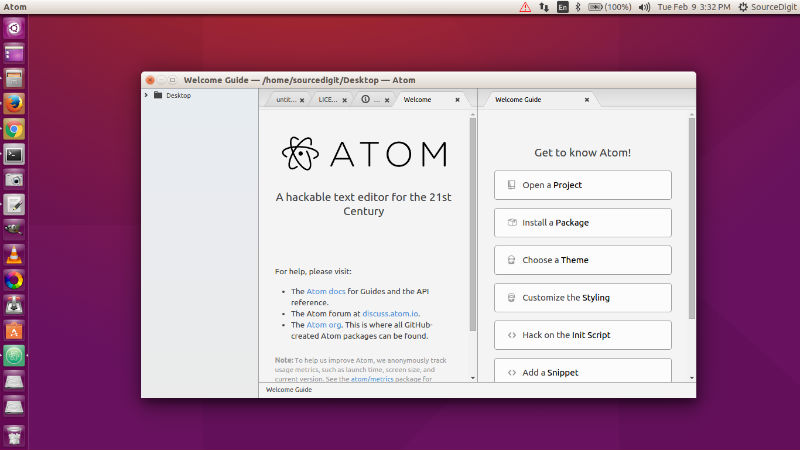Open Trash in the dock
The width and height of the screenshot is (800, 450).
pyautogui.click(x=14, y=436)
